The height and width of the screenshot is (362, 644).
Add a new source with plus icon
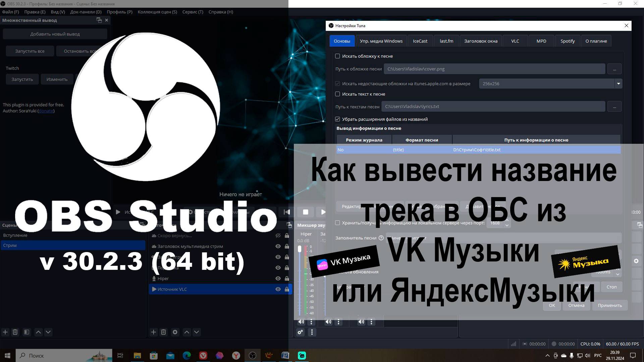pyautogui.click(x=153, y=332)
